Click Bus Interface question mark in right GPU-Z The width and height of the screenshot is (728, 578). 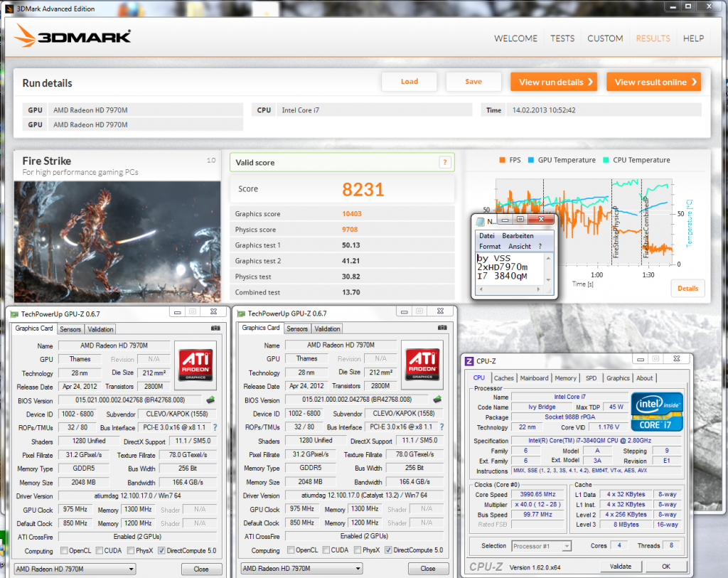click(441, 427)
